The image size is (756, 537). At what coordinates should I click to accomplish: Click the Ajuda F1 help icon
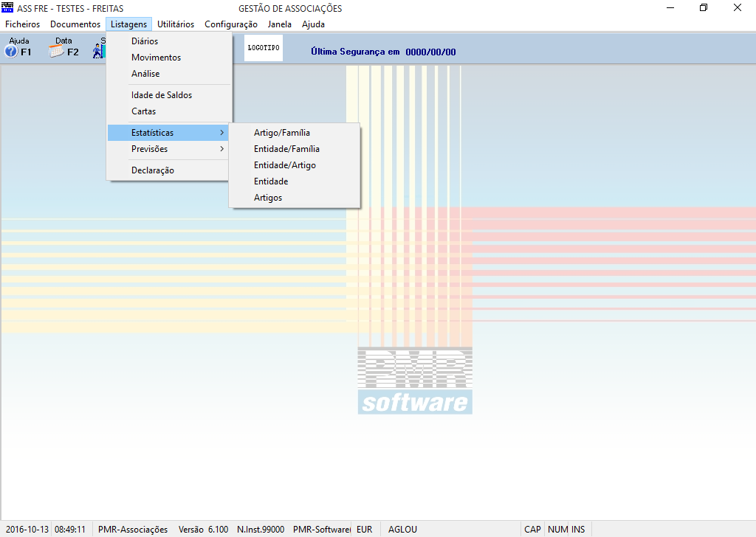(18, 47)
